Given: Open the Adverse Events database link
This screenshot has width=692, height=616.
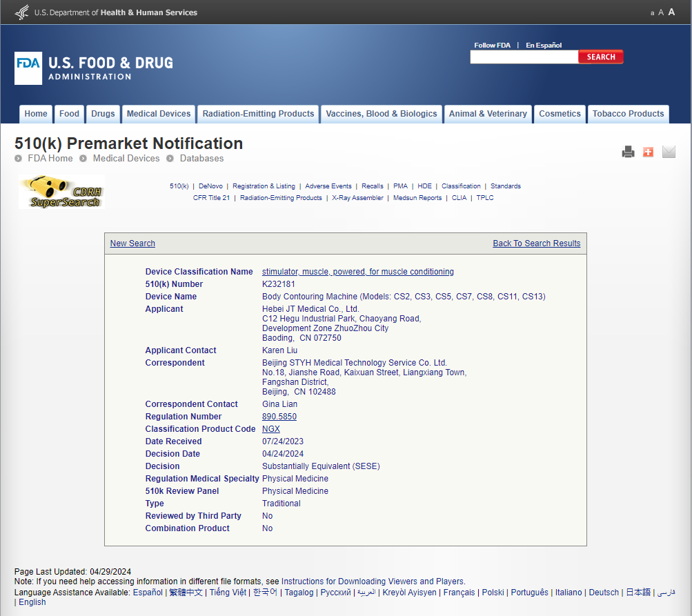Looking at the screenshot, I should [328, 186].
